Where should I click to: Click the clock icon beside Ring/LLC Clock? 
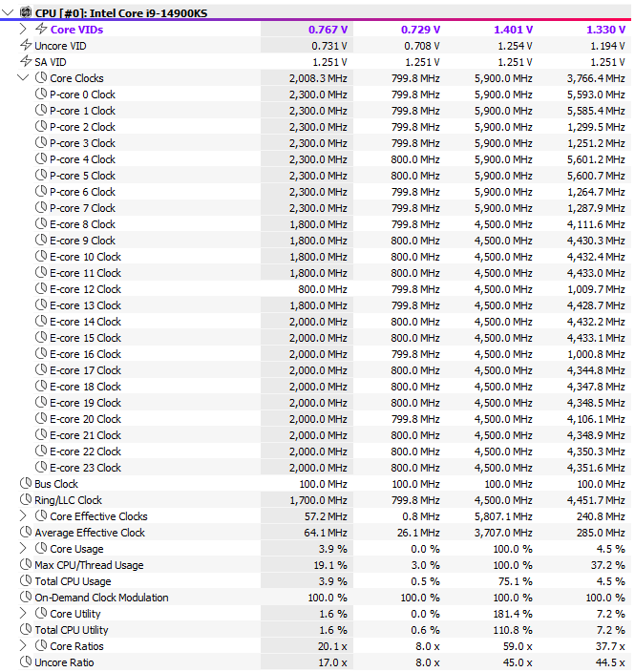26,499
